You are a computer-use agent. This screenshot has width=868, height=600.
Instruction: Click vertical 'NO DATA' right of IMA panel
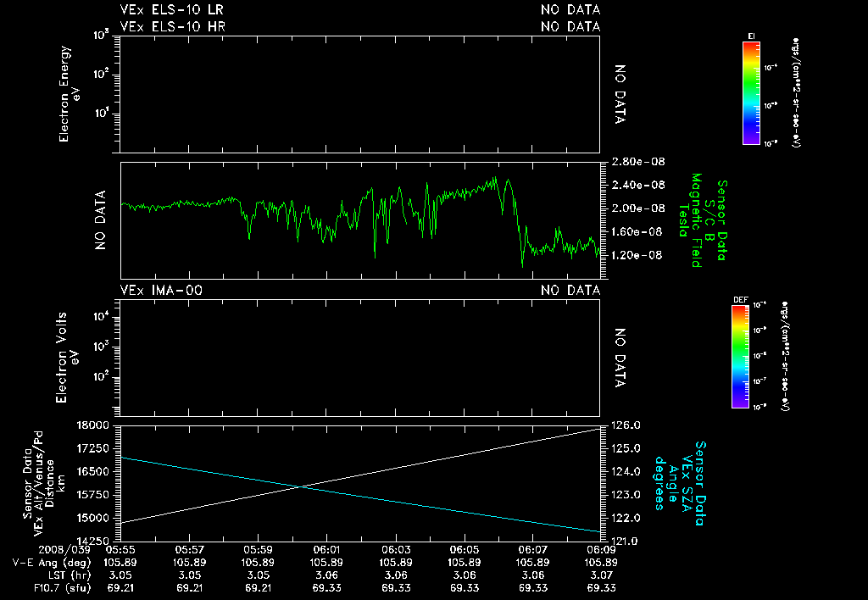tap(620, 358)
